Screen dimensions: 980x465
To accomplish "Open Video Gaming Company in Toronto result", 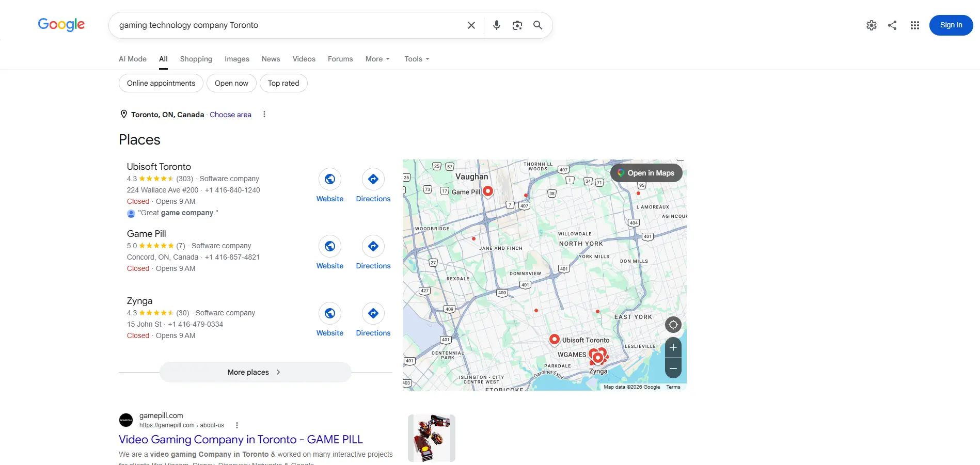I will 241,439.
